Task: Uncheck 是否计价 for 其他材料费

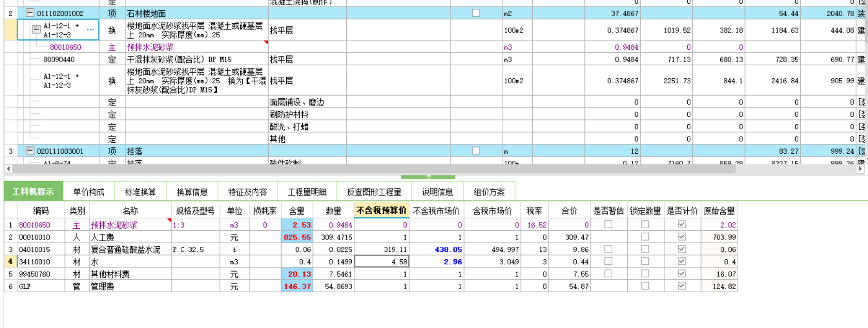Action: pos(681,273)
